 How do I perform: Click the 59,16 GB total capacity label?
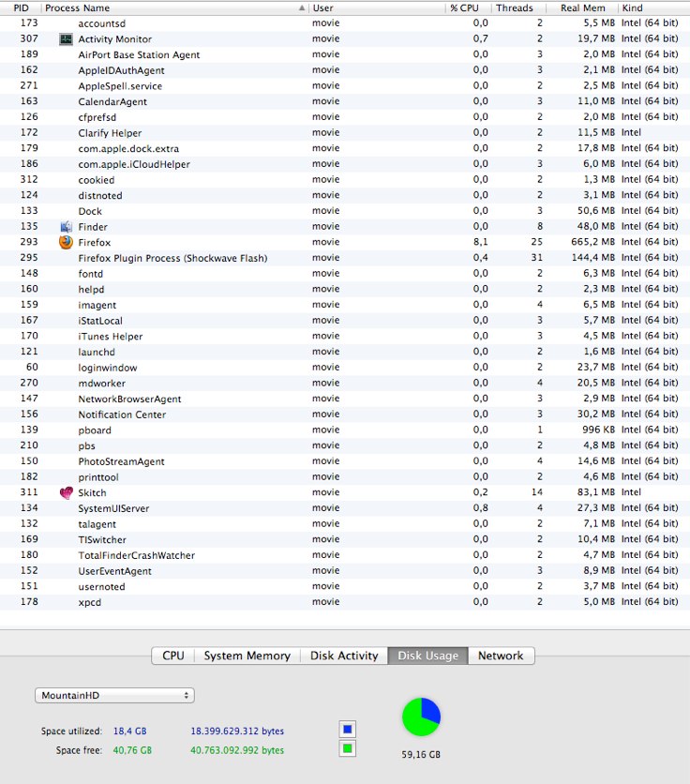pyautogui.click(x=421, y=755)
